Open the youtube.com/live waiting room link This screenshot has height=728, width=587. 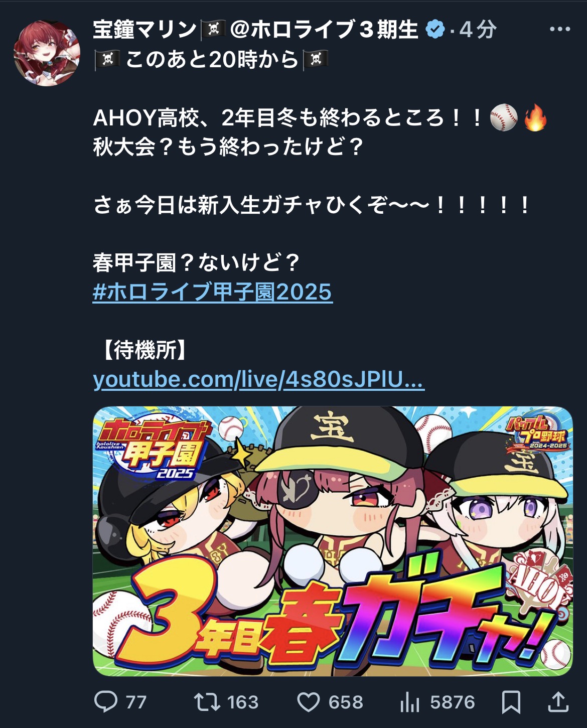point(259,380)
